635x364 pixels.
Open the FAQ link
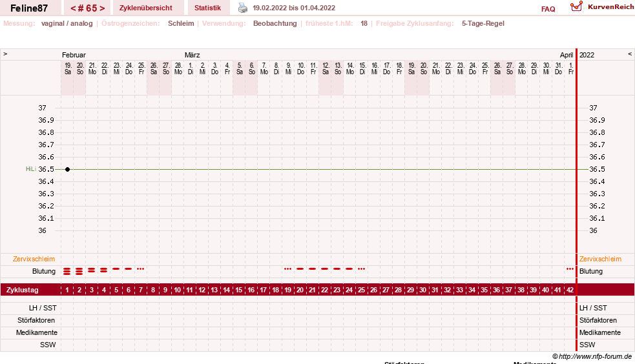tap(548, 9)
